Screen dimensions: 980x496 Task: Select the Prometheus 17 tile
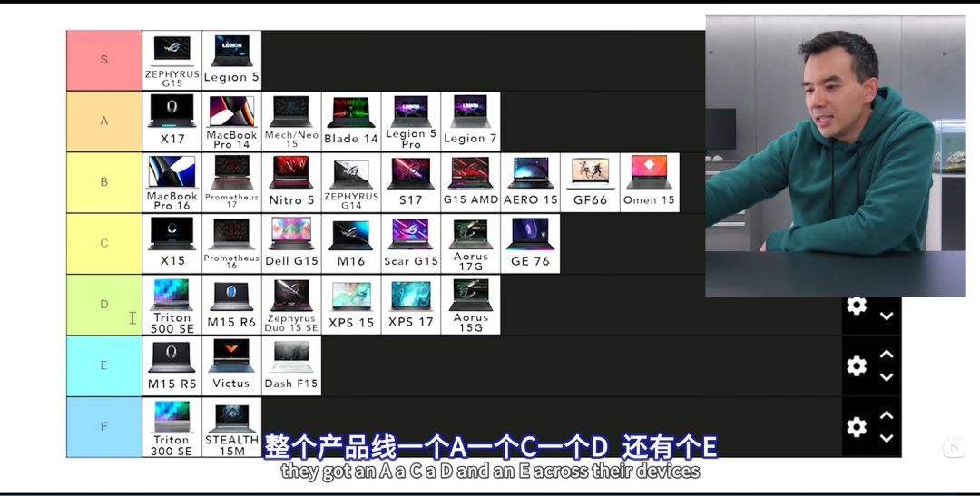(x=231, y=182)
